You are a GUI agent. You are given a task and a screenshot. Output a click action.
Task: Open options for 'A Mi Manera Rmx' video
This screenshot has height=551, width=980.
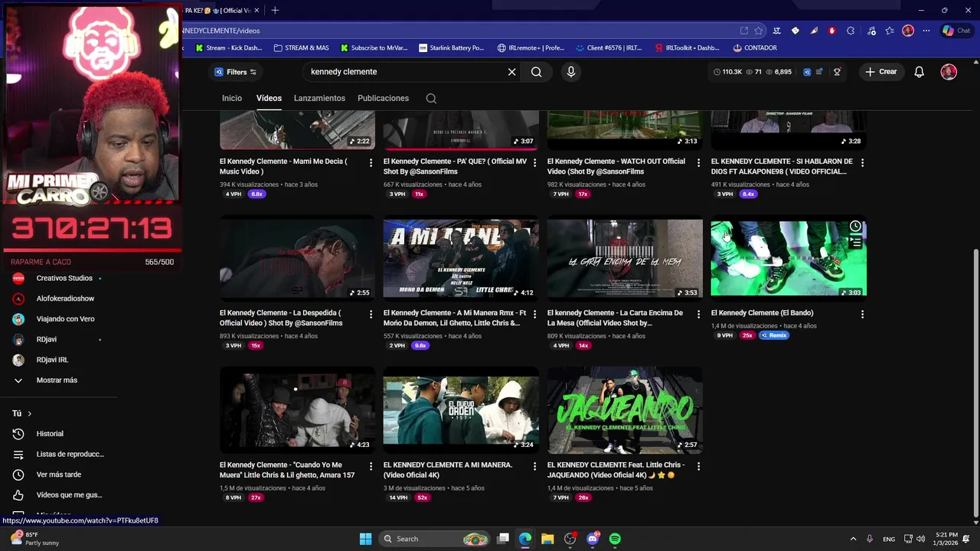(534, 314)
